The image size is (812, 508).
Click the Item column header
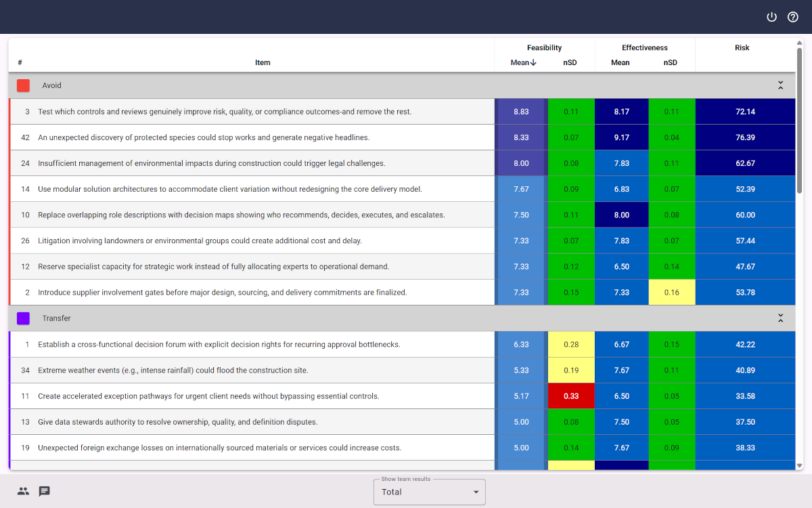pos(263,62)
